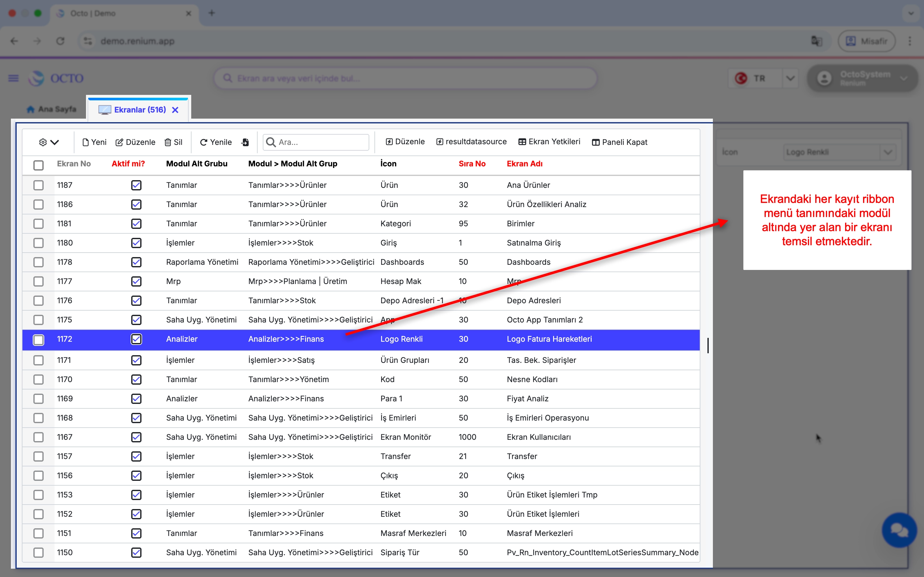Click the Ekran Yetkileri table icon

(522, 142)
